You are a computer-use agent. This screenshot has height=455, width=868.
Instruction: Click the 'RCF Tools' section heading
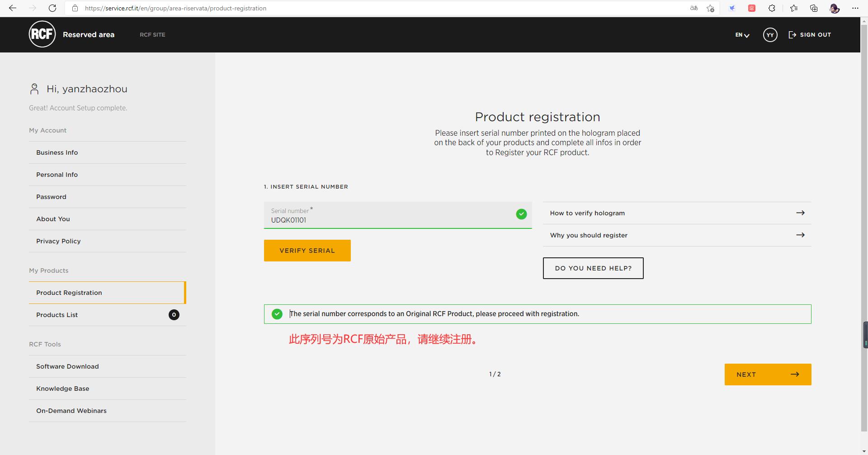coord(45,344)
